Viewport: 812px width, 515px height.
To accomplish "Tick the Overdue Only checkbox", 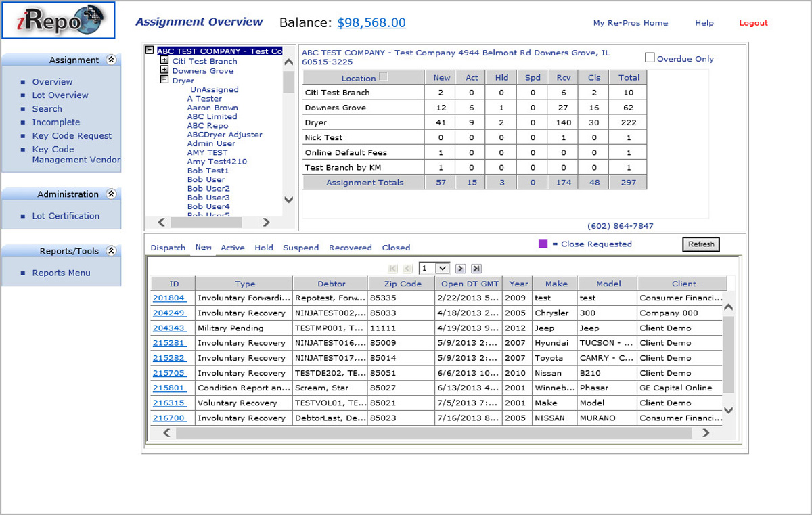I will 650,58.
